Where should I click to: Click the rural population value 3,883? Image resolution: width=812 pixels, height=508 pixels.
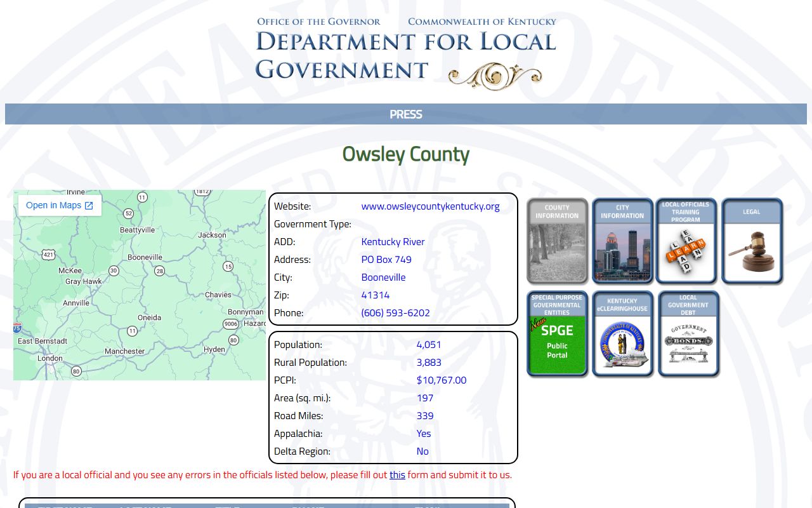click(429, 363)
